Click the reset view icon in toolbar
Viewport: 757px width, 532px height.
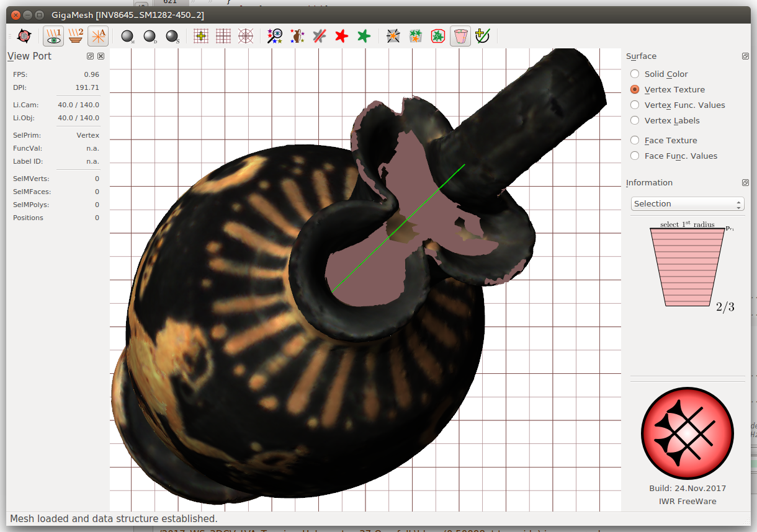24,37
